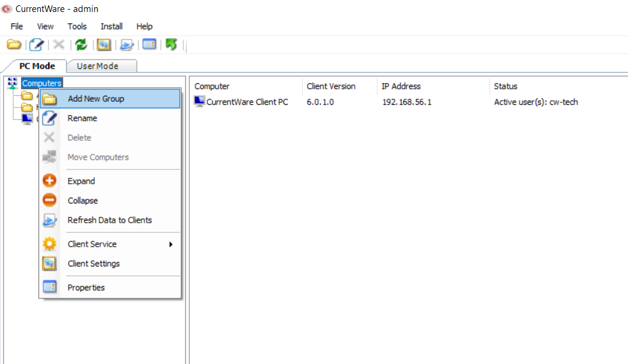This screenshot has height=364, width=628.
Task: Click the folder icon in the top toolbar
Action: click(14, 44)
